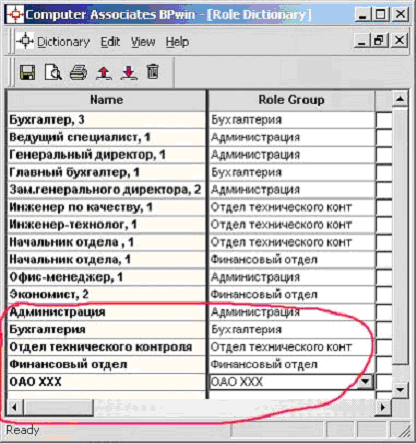Click the Import downward red arrow icon
This screenshot has width=416, height=444.
click(x=129, y=72)
